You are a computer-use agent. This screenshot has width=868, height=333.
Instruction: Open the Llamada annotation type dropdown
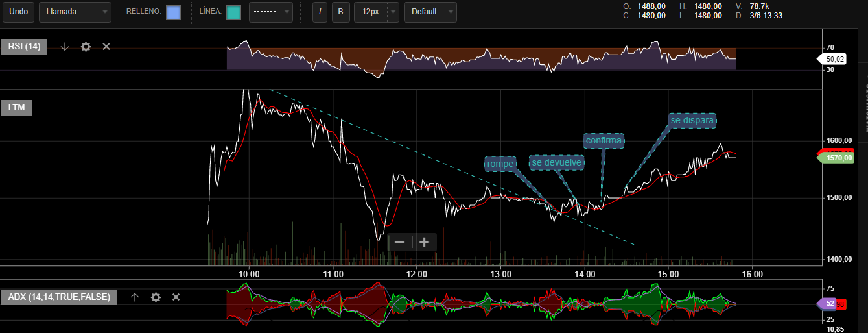(x=75, y=12)
